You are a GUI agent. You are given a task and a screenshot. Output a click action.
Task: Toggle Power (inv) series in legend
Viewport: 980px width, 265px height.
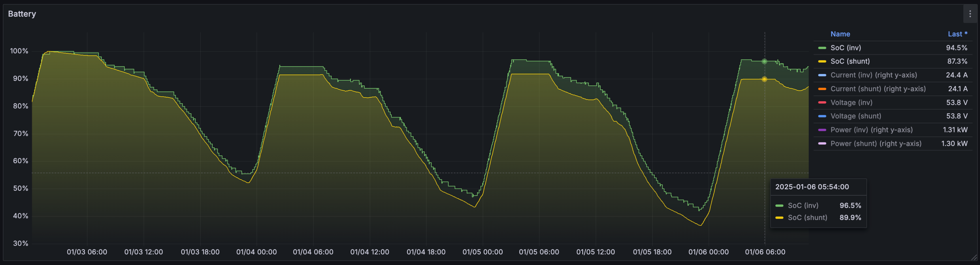click(x=872, y=130)
